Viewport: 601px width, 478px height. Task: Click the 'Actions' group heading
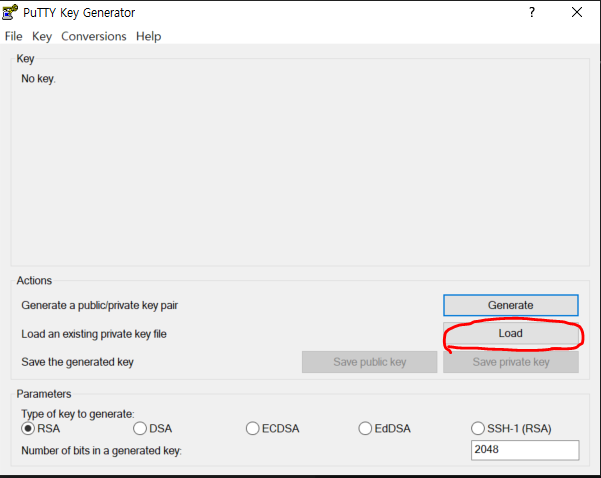pyautogui.click(x=34, y=281)
